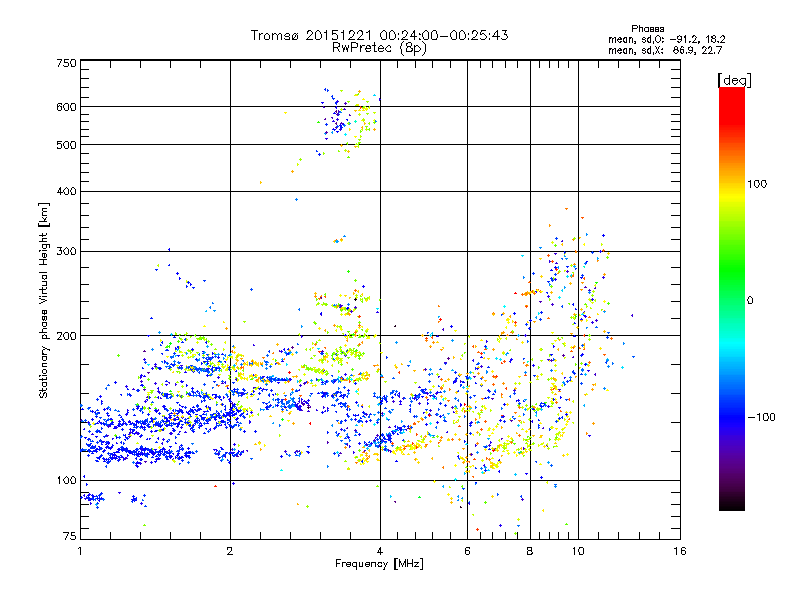Image resolution: width=800 pixels, height=600 pixels.
Task: Click the colorbar tick label '100'
Action: point(757,184)
